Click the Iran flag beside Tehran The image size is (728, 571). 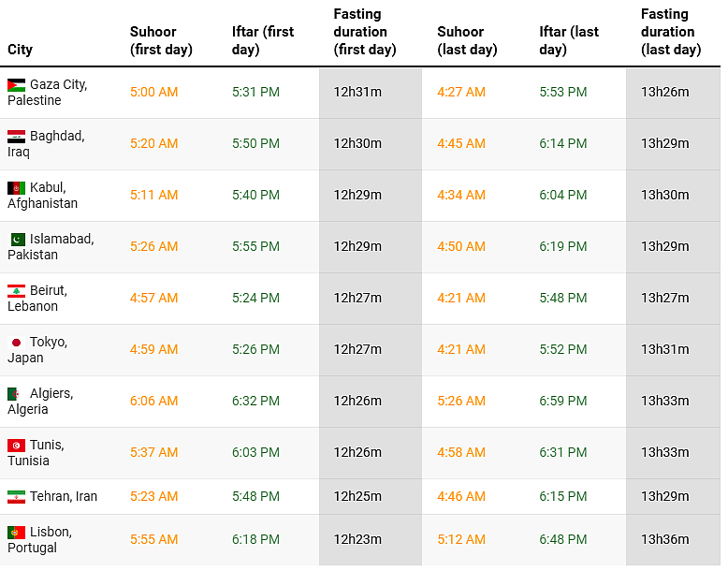click(16, 497)
